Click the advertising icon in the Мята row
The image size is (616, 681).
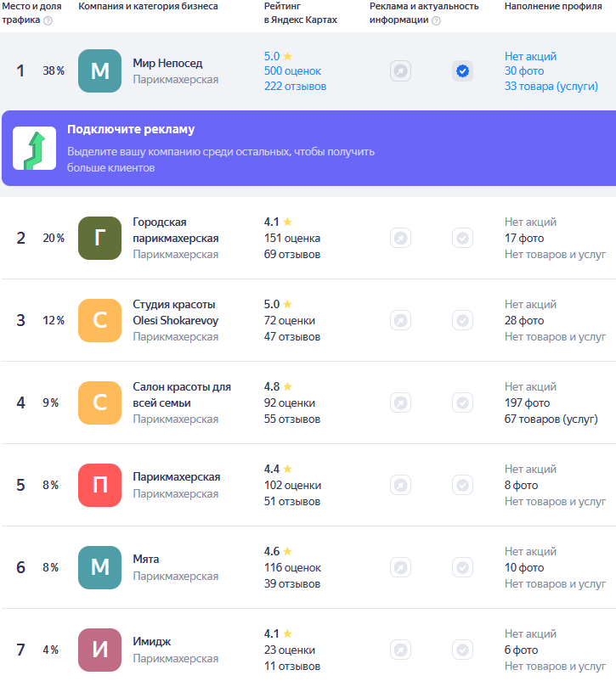[400, 568]
